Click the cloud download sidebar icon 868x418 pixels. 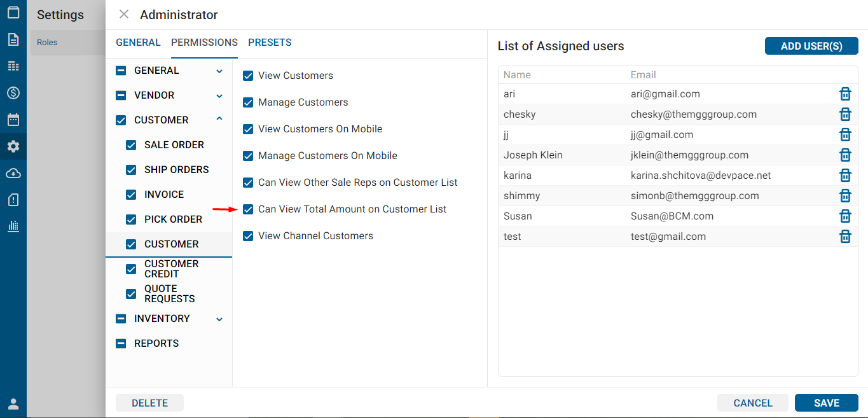pos(13,173)
